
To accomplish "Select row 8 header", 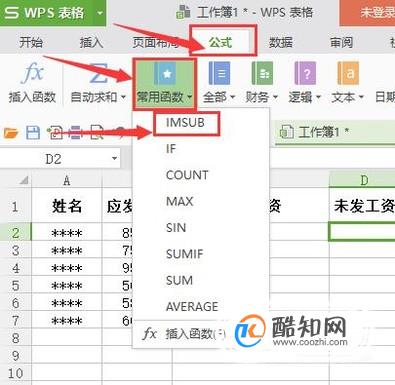I will (x=15, y=338).
